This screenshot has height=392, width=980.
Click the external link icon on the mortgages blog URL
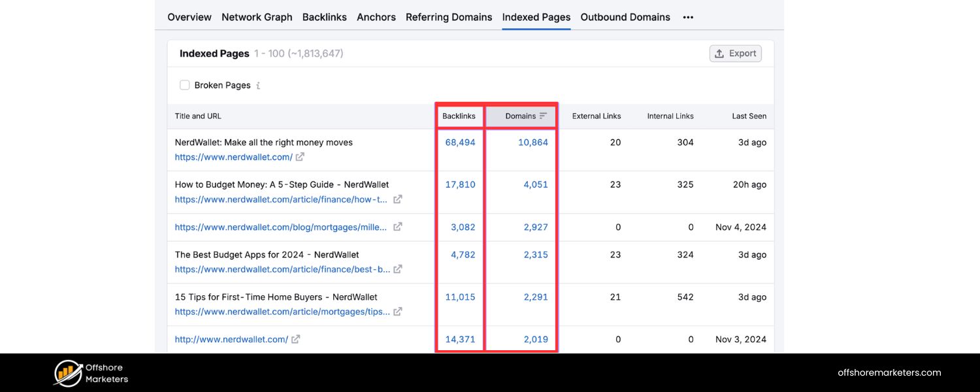point(398,227)
